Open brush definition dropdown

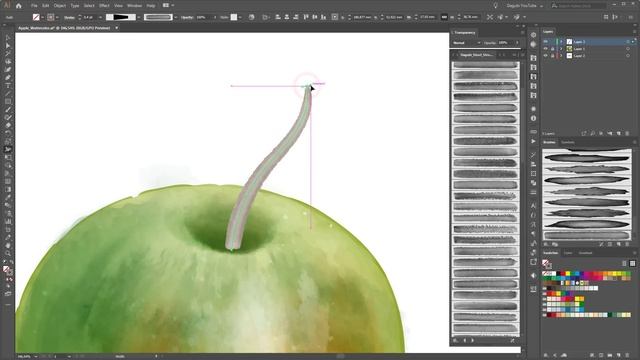point(176,17)
